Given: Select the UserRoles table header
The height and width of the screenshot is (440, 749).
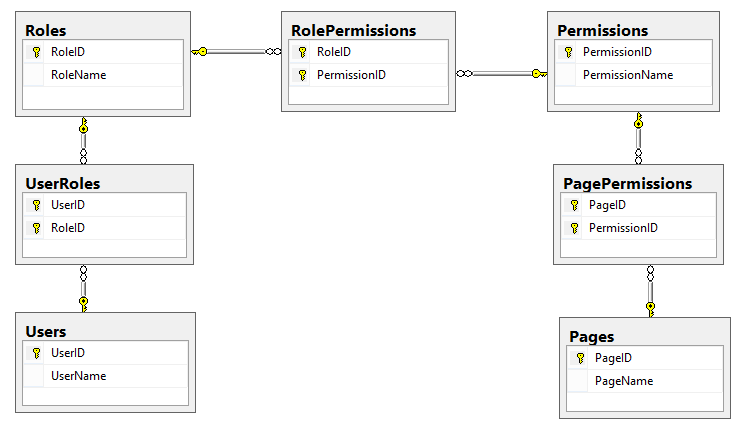Looking at the screenshot, I should (64, 183).
